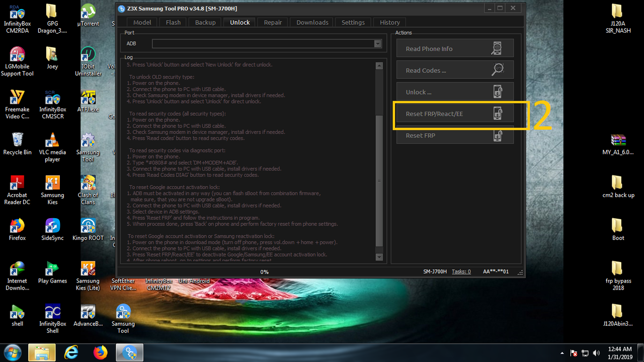Viewport: 644px width, 362px height.
Task: Launch the Kingo ROOT shortcut
Action: tap(88, 230)
